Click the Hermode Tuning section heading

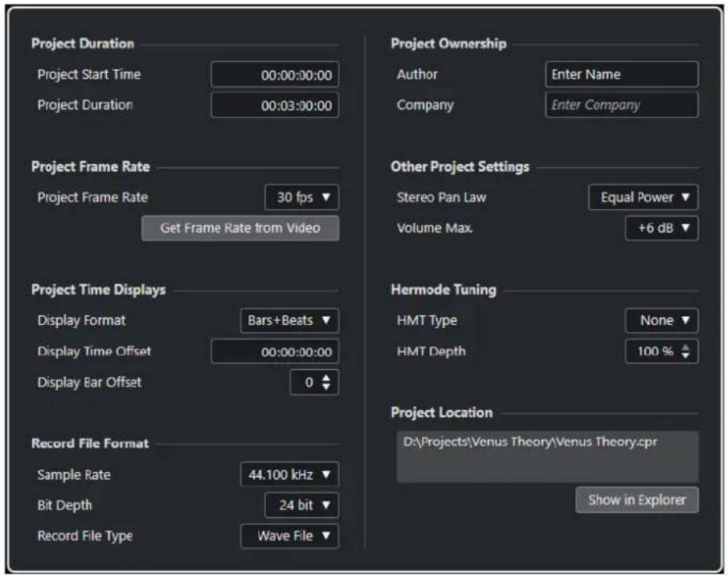coord(444,290)
